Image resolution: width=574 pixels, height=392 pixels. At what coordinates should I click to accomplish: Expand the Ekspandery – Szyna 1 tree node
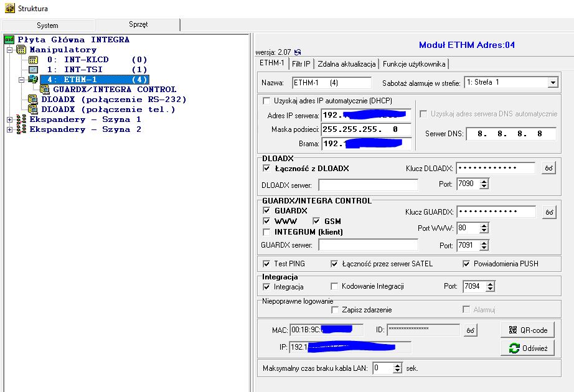tap(9, 119)
